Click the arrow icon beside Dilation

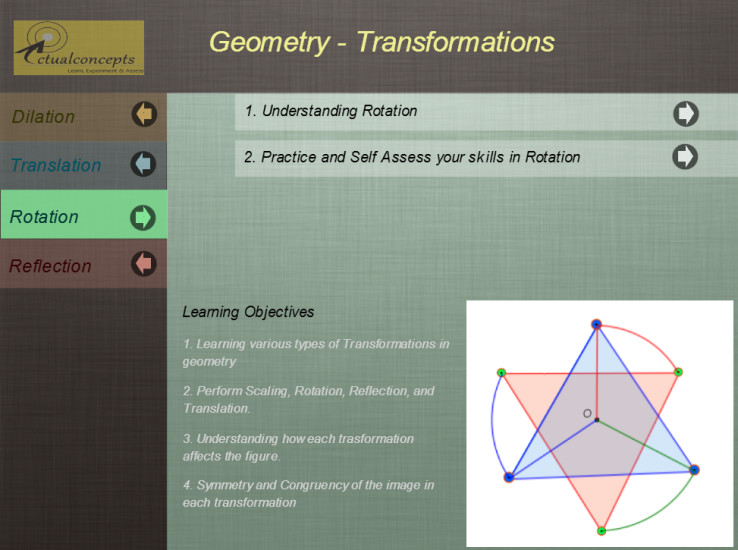(144, 115)
